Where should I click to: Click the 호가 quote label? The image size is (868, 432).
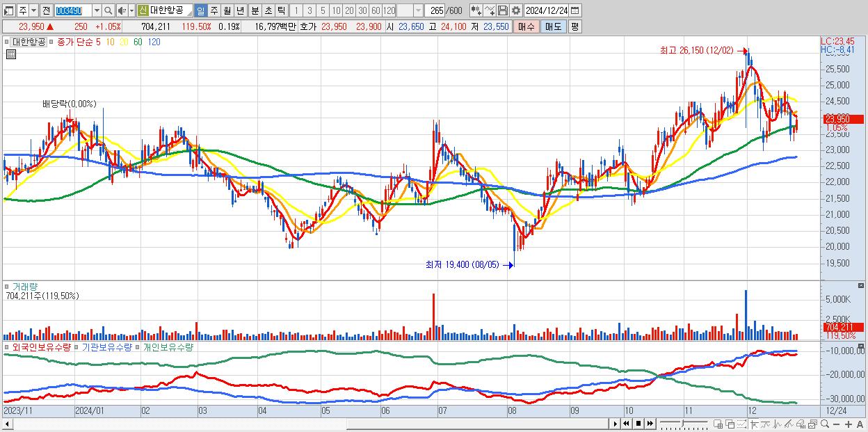click(307, 26)
